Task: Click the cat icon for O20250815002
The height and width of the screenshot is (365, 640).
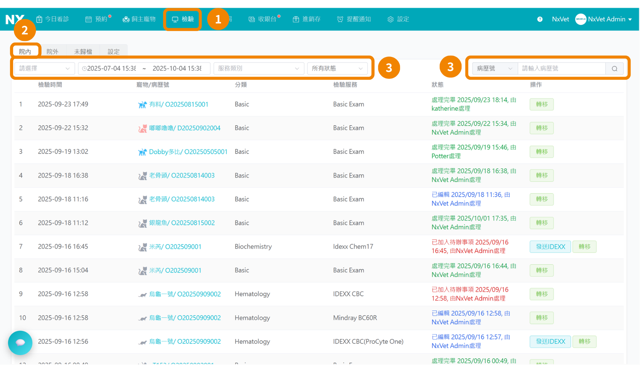Action: point(142,223)
